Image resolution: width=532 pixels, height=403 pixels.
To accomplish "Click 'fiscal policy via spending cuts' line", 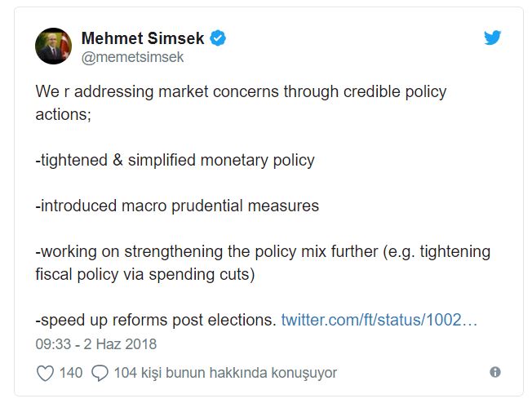I will click(x=145, y=274).
